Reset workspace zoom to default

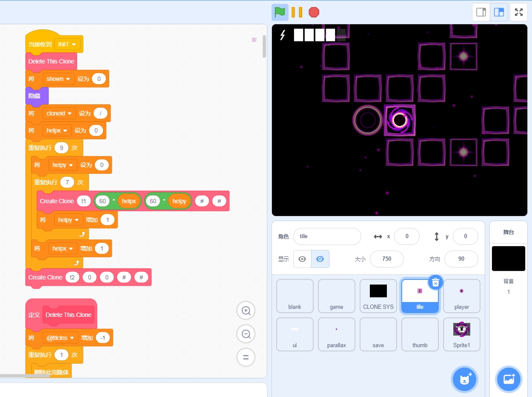point(246,357)
